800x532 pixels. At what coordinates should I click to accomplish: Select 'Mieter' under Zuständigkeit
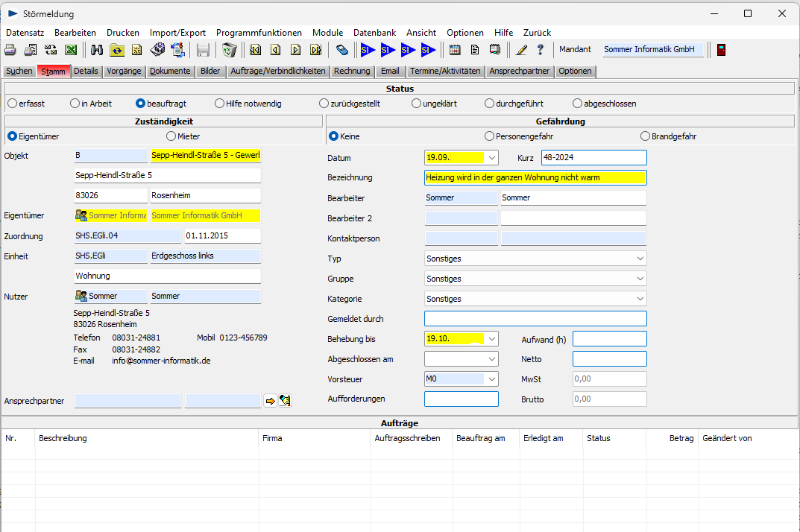pos(171,136)
